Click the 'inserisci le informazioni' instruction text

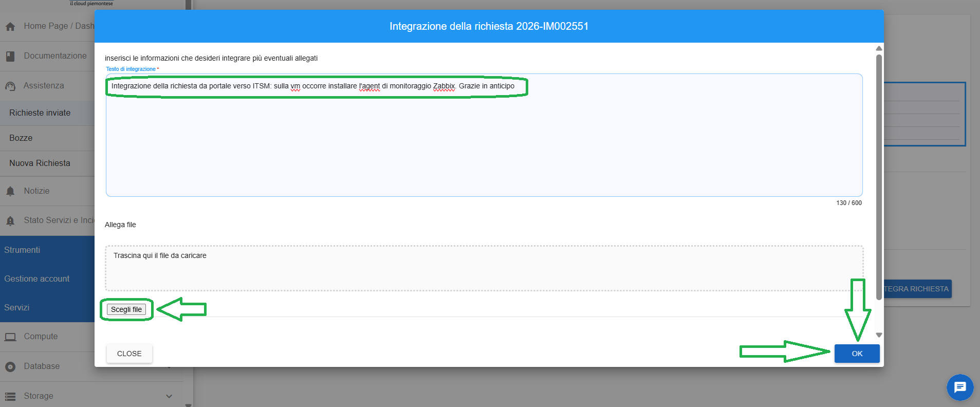[211, 58]
